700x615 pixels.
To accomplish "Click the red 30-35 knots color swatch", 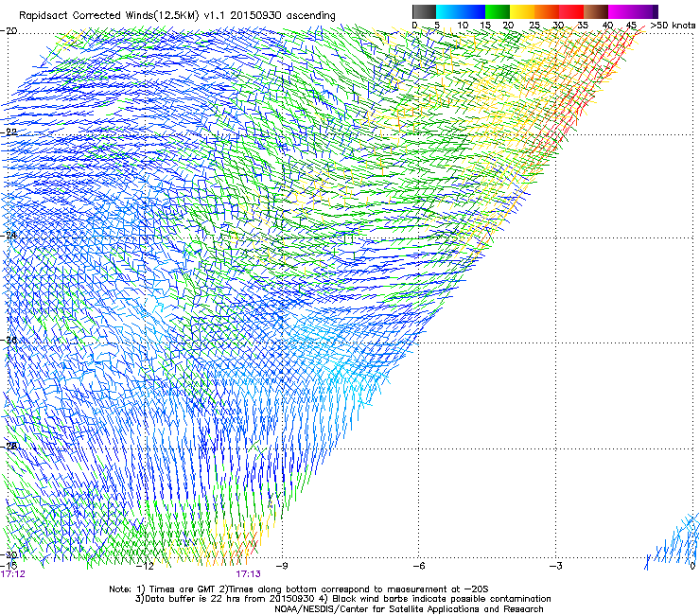I will click(571, 11).
